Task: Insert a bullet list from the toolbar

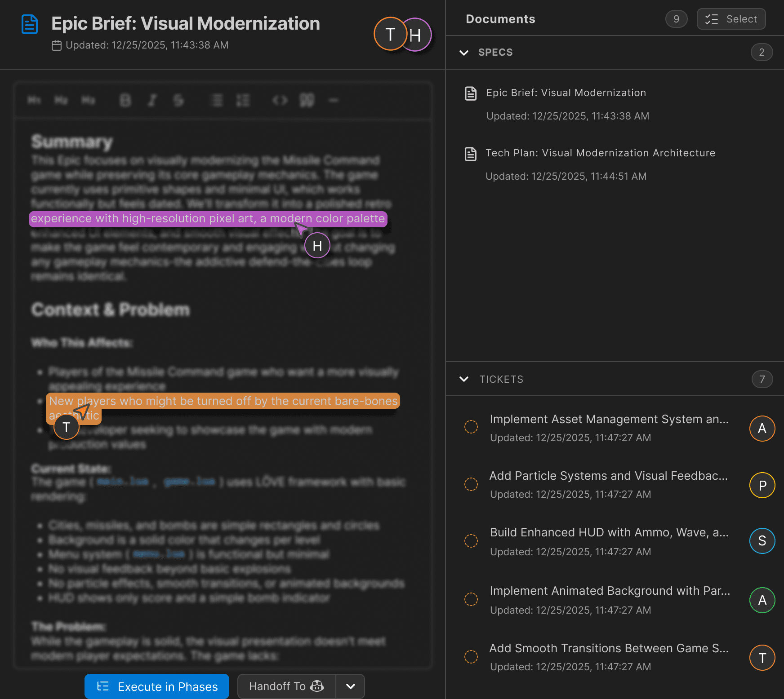Action: click(x=217, y=100)
